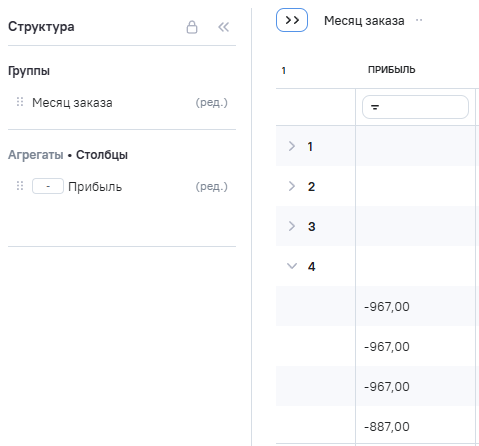Viewport: 479px width, 446px height.
Task: Click drag handle next to Прибыль
Action: 20,186
